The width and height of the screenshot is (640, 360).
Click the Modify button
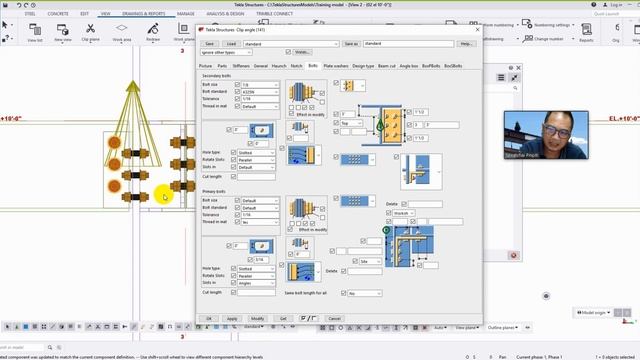coord(257,318)
